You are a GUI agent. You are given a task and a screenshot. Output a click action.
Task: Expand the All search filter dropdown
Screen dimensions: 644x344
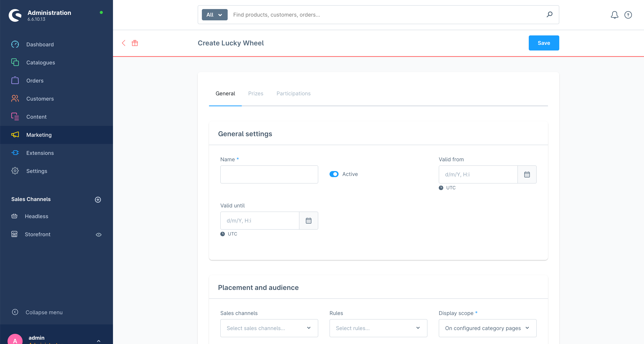214,15
